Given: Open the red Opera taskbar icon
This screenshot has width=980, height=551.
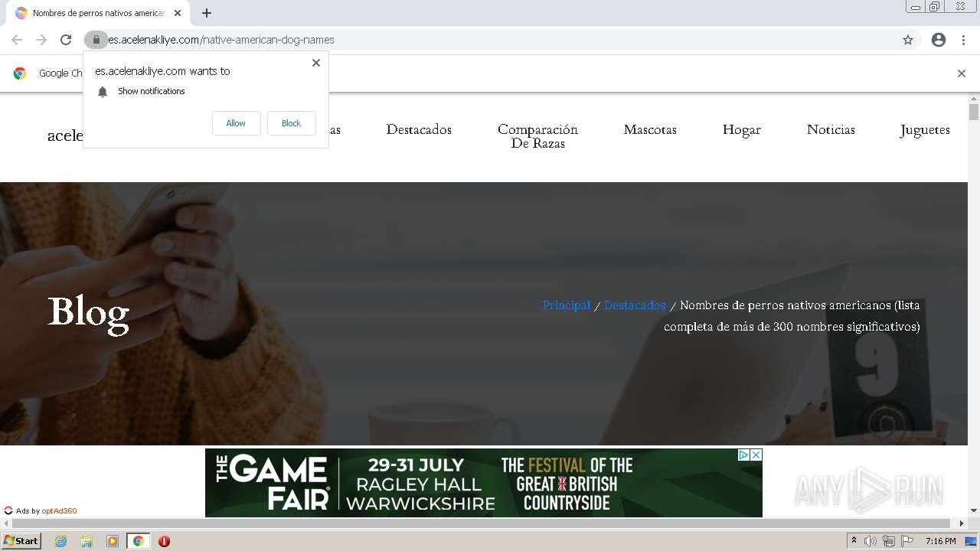Looking at the screenshot, I should tap(164, 541).
